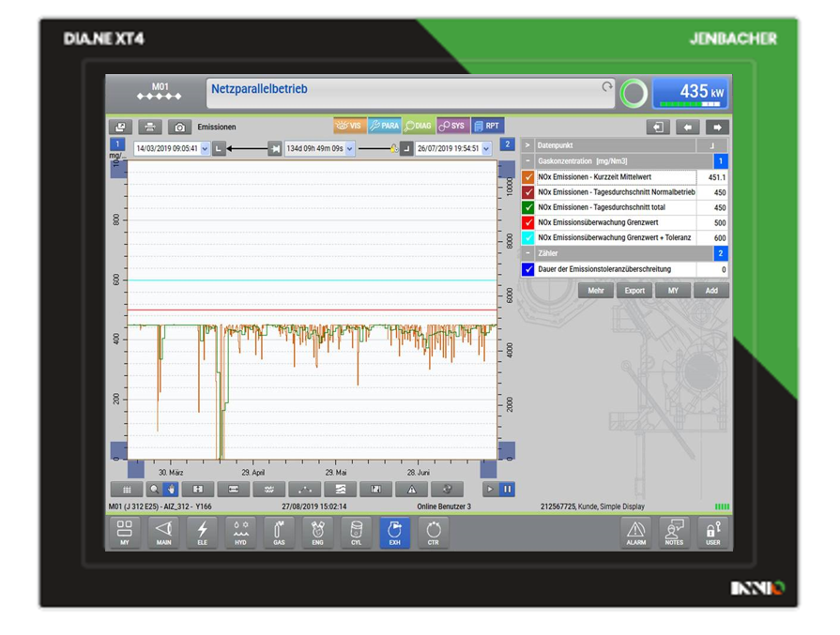The width and height of the screenshot is (840, 635).
Task: Collapse the Gaskonzentration group
Action: (x=527, y=161)
